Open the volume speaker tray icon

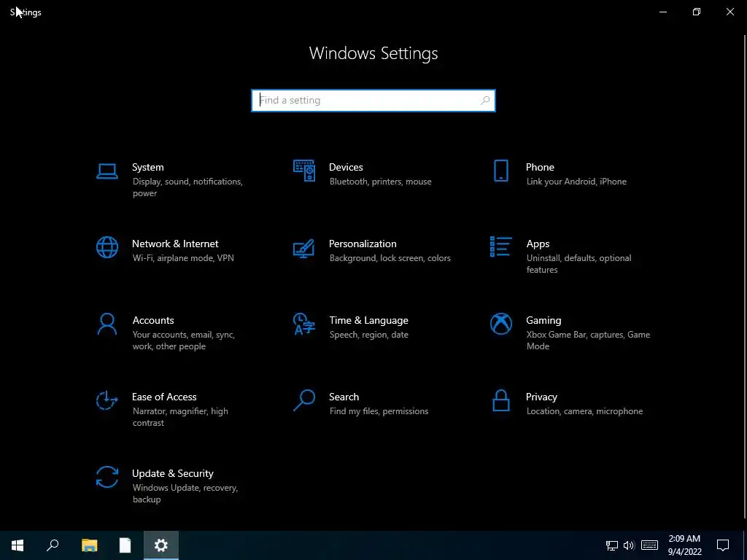[x=629, y=545]
